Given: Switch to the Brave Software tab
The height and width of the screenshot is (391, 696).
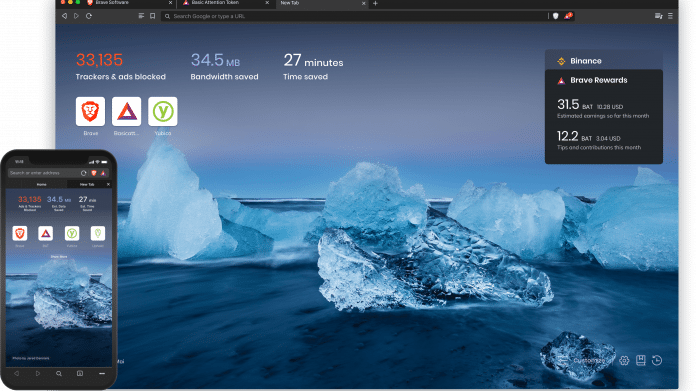Looking at the screenshot, I should click(130, 3).
